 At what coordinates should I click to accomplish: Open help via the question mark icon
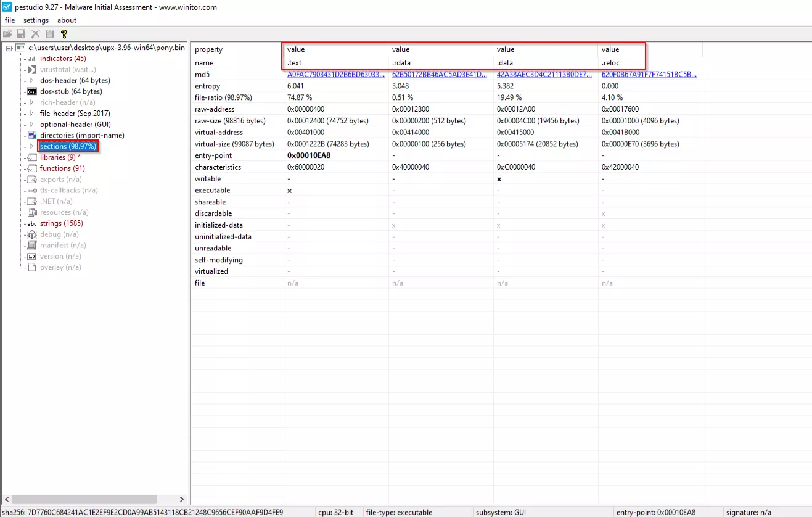(64, 34)
